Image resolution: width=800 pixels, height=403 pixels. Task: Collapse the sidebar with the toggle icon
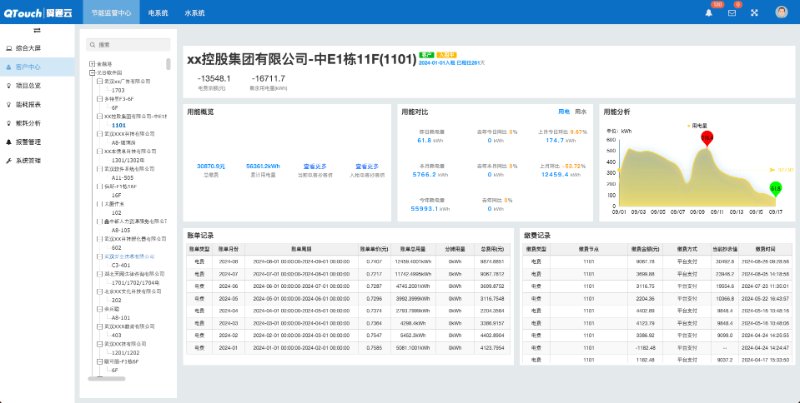(x=37, y=31)
